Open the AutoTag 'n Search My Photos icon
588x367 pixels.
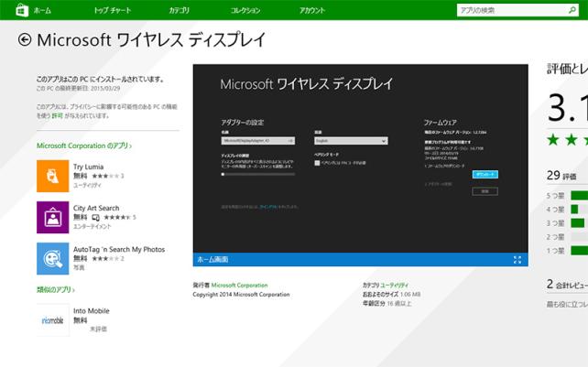coord(52,258)
